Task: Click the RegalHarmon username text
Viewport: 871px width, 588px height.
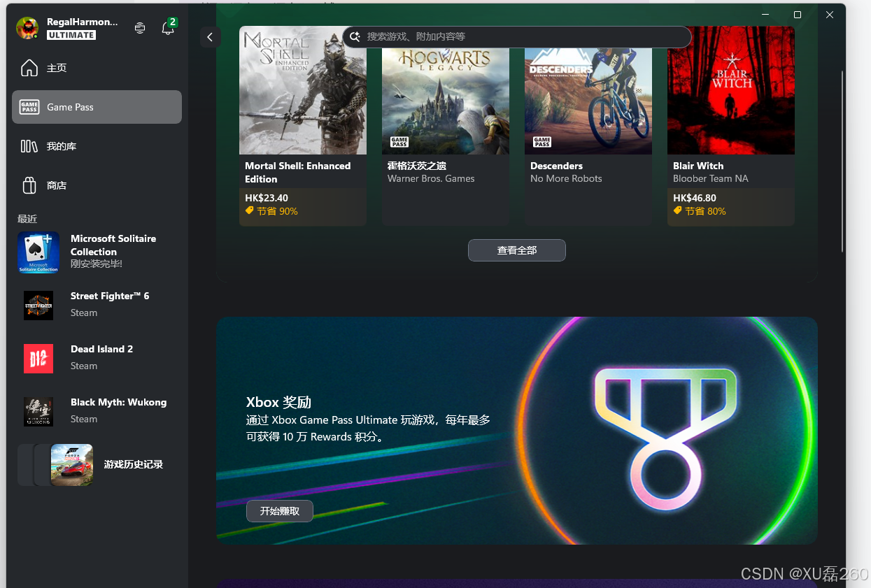Action: (x=83, y=22)
